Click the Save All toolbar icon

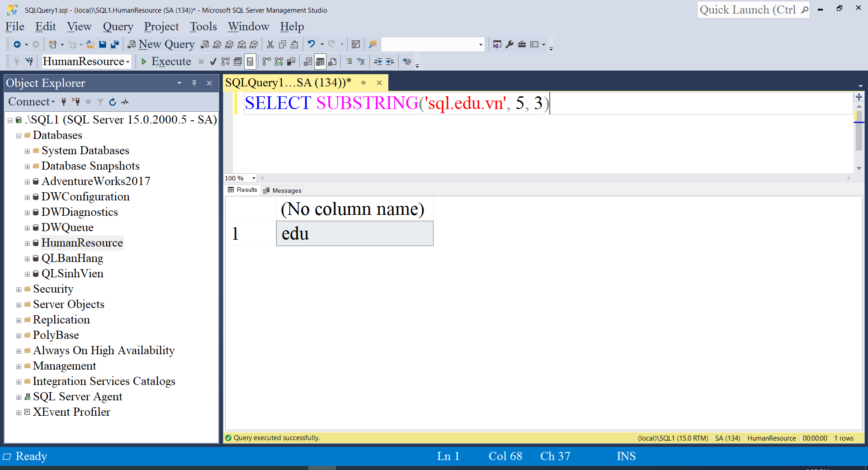click(115, 44)
